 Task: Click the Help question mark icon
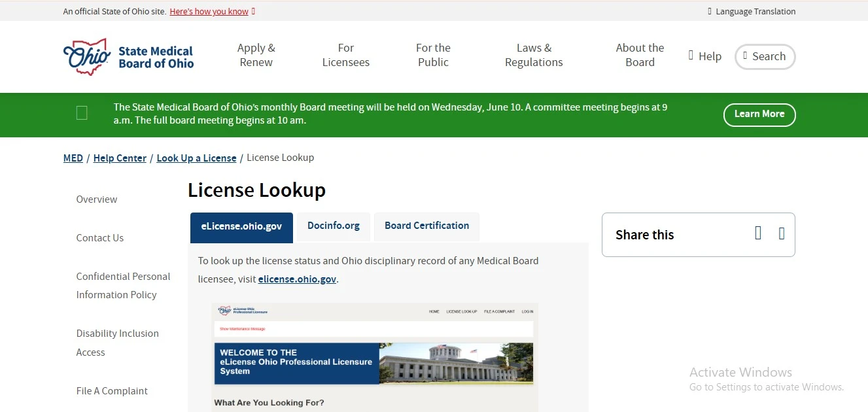tap(691, 56)
